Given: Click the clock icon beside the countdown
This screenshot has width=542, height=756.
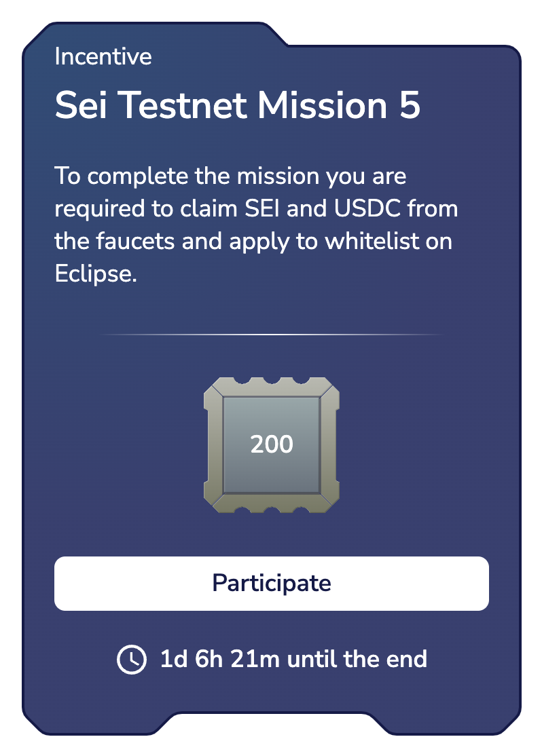Looking at the screenshot, I should pyautogui.click(x=132, y=659).
